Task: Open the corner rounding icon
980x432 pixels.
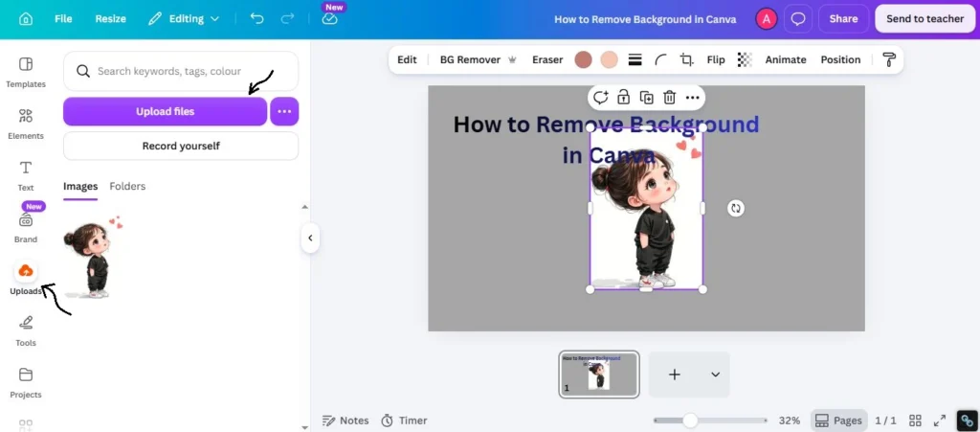Action: pos(660,60)
